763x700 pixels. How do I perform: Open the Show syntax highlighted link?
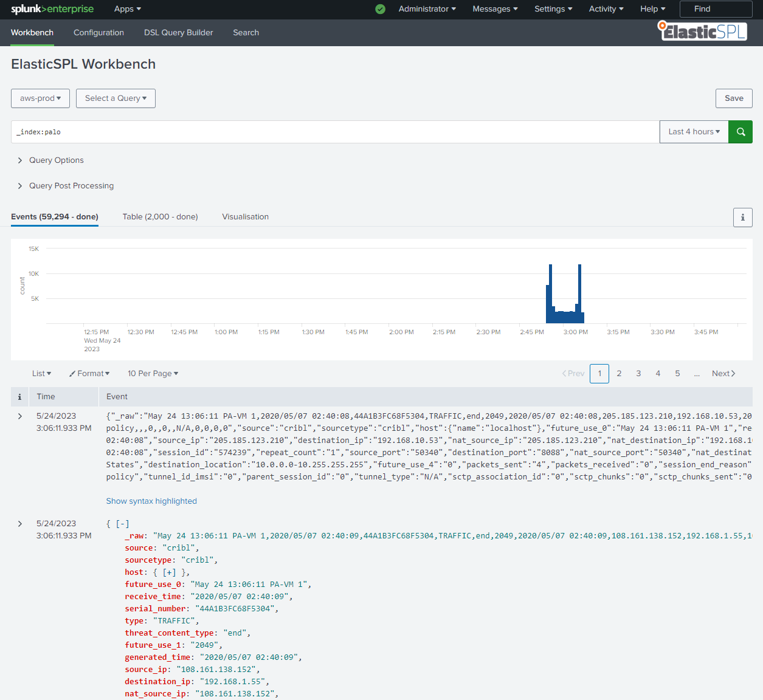[x=151, y=501]
